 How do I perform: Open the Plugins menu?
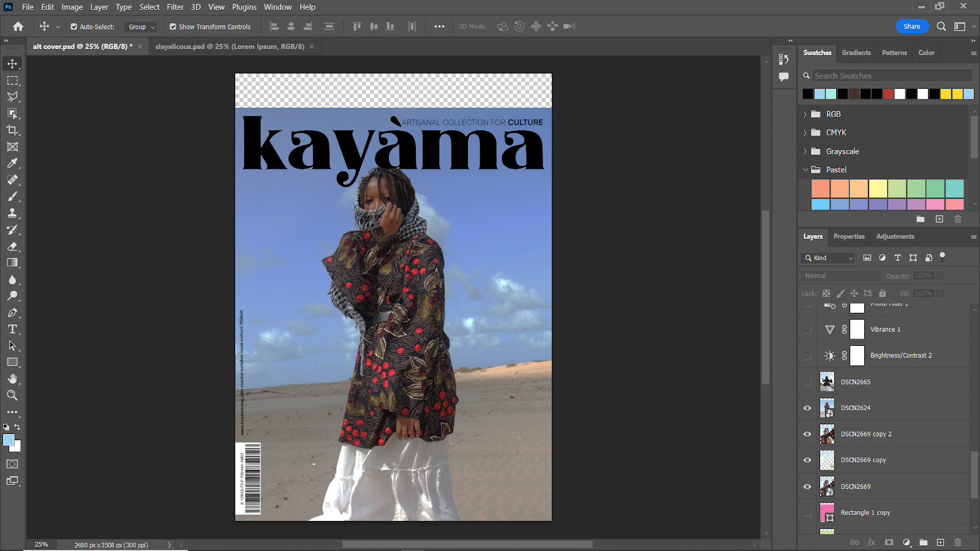(244, 7)
